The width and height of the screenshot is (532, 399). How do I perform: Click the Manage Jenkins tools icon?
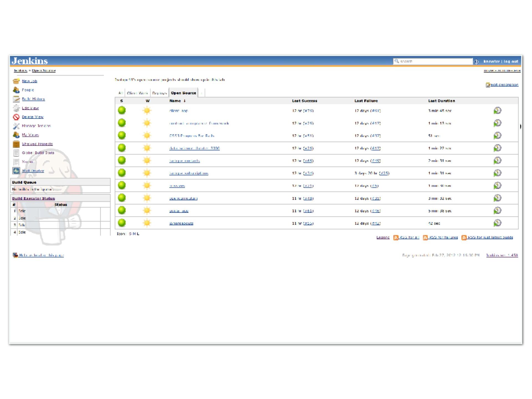tap(16, 126)
